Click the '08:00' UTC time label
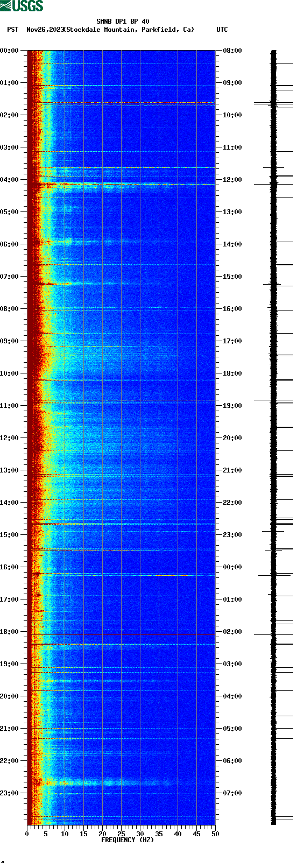 click(x=232, y=51)
